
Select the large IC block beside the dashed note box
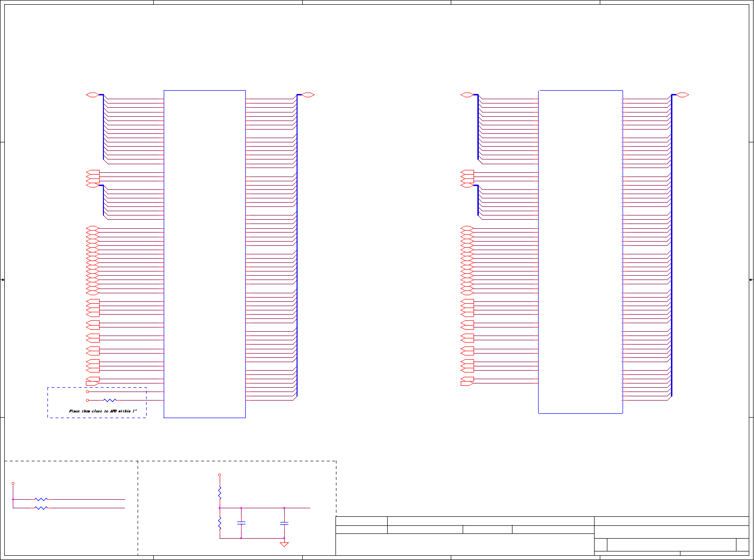pyautogui.click(x=205, y=254)
